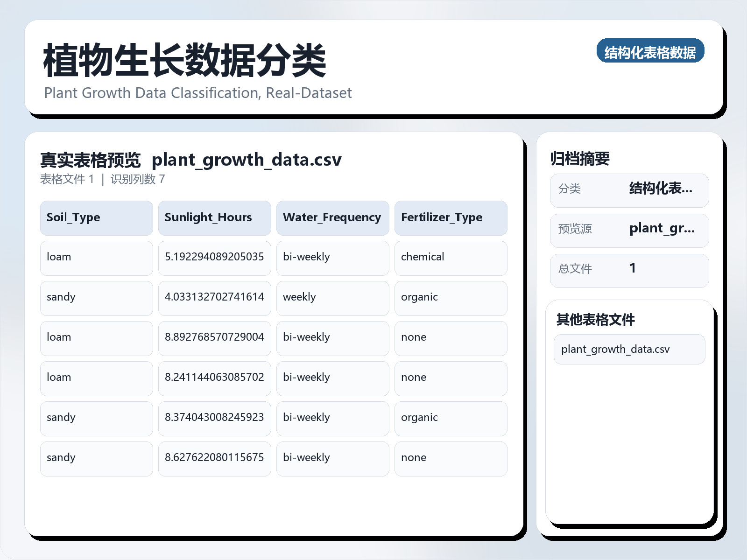Select the Water_Frequency column header
This screenshot has height=560, width=747.
click(x=332, y=217)
